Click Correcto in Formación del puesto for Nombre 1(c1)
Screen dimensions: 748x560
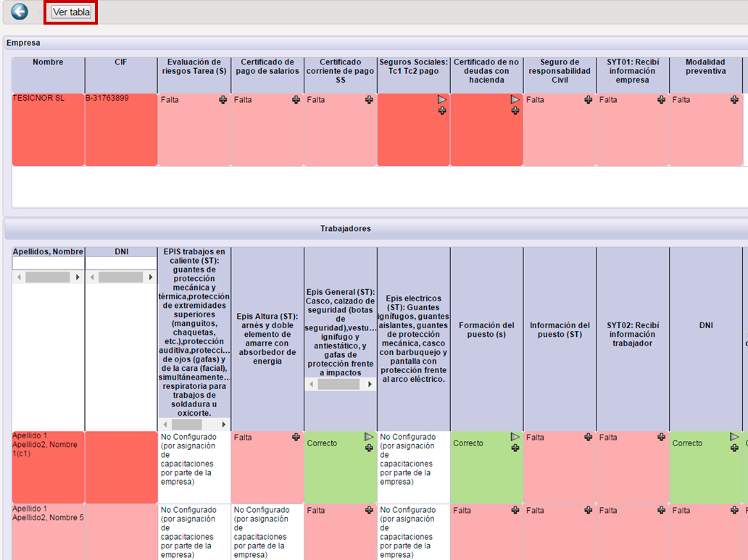click(468, 443)
